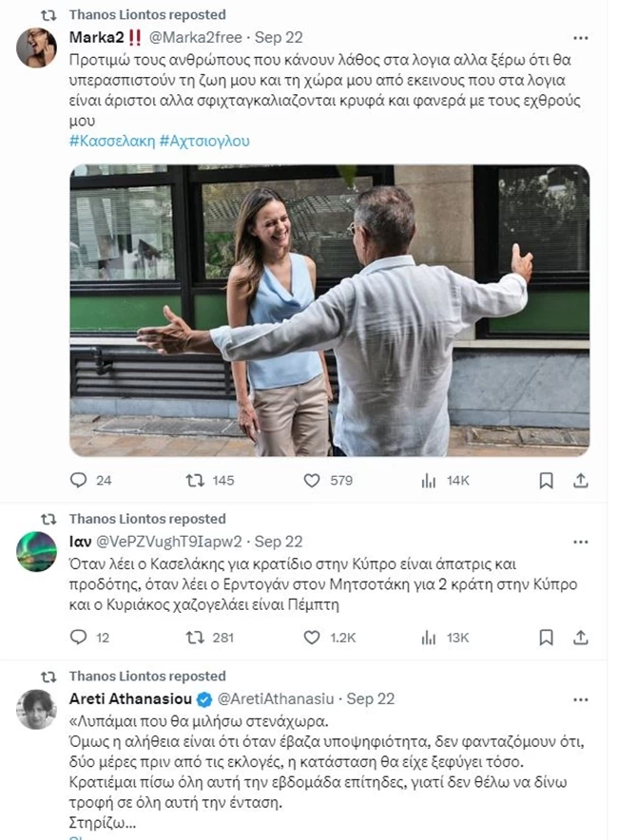View analytics of the Ιαν post

click(x=429, y=637)
